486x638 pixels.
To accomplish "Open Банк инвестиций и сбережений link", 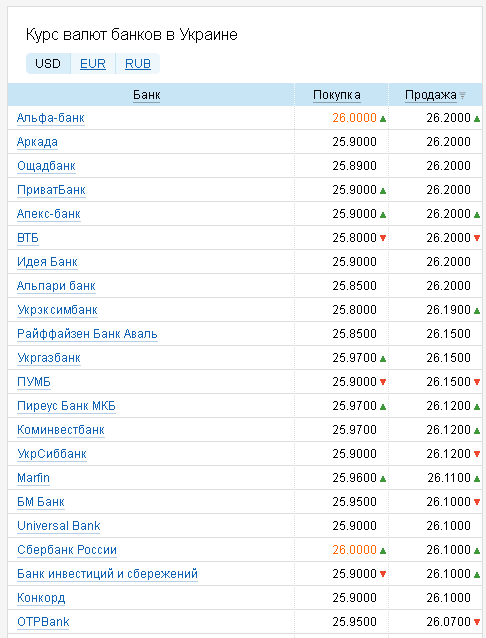I will (107, 574).
